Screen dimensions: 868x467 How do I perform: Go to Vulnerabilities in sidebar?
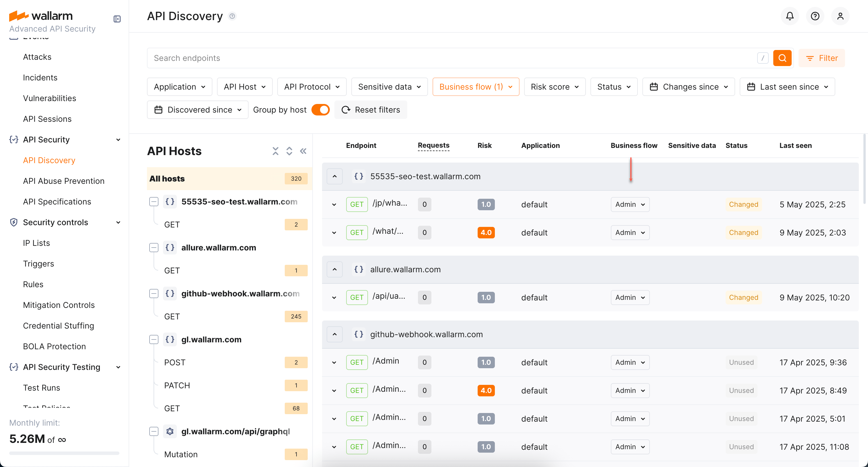[x=50, y=98]
